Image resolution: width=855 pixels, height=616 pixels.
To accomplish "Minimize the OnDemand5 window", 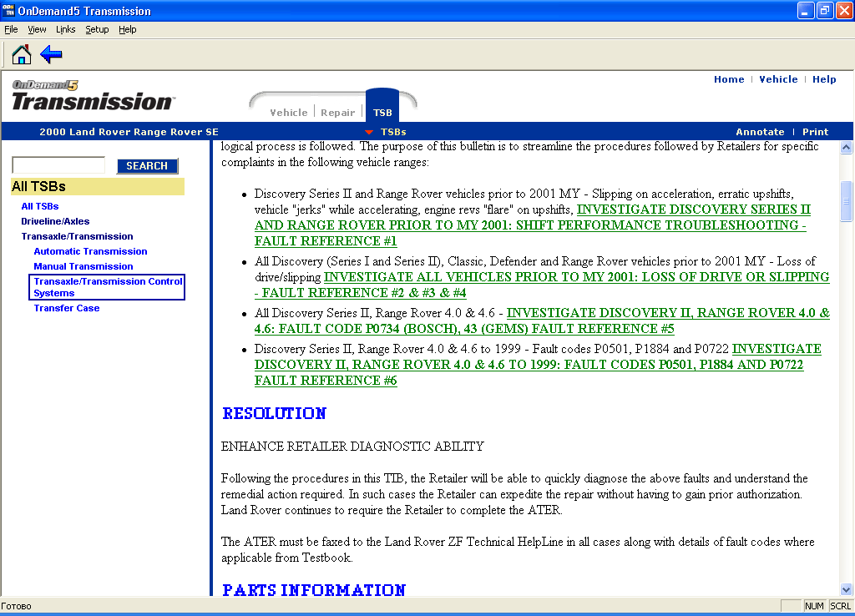I will (805, 10).
